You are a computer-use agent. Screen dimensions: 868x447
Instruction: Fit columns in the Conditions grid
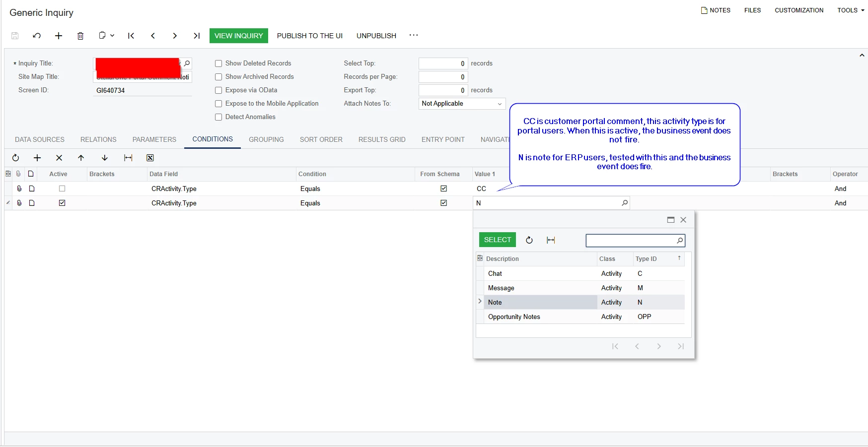tap(128, 158)
